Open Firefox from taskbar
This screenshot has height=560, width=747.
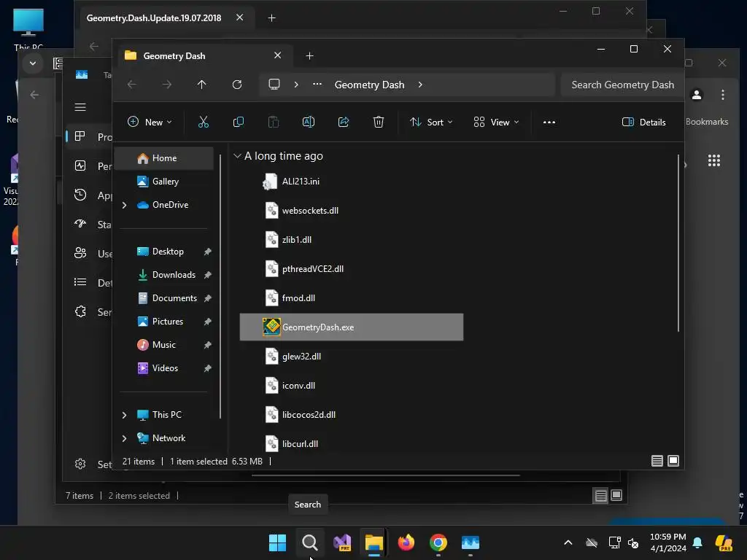click(406, 542)
